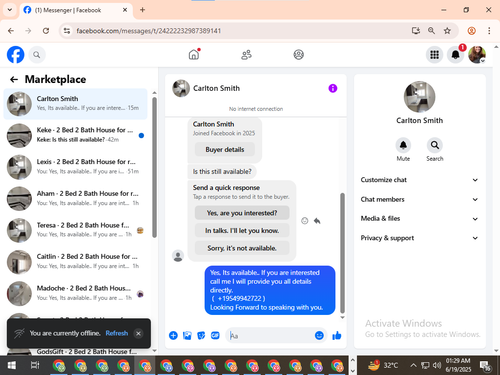
Task: Expand the Customize chat section
Action: pos(419,180)
